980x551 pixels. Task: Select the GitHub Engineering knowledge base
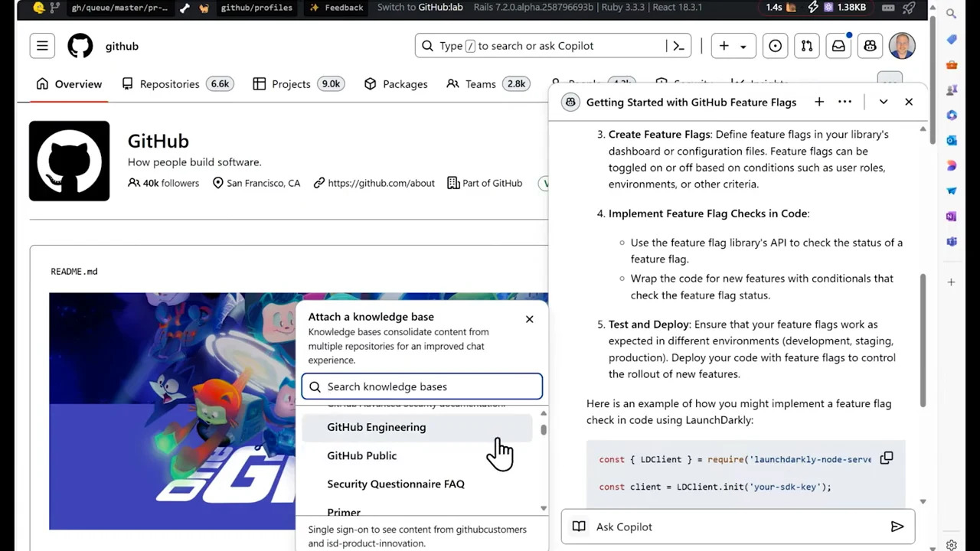[417, 427]
